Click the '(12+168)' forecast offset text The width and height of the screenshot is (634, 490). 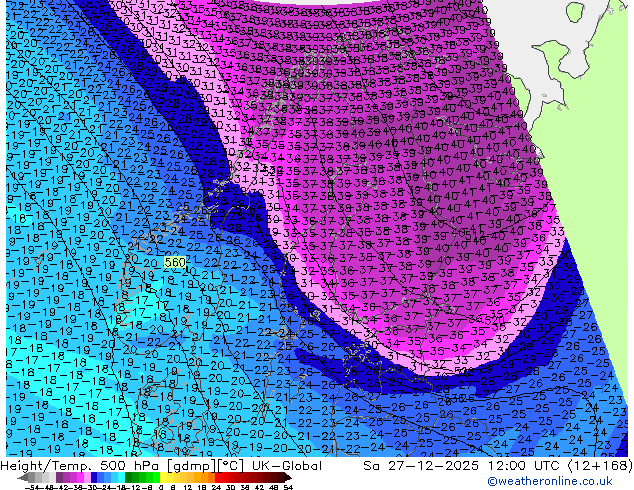[600, 466]
